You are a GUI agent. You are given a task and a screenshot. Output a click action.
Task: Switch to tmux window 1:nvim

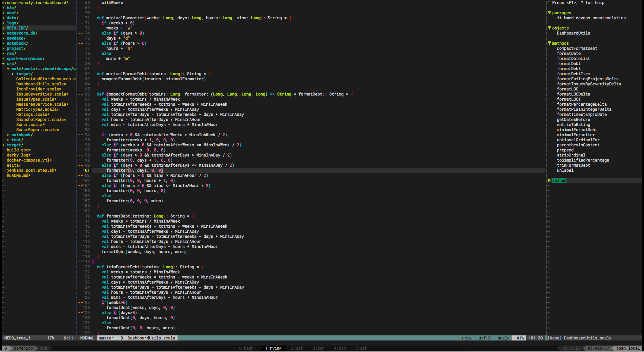274,348
